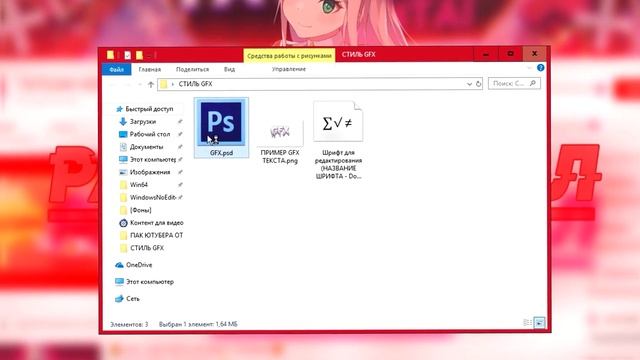Switch to large icons view
Viewport: 640px width, 360px height.
pos(539,323)
